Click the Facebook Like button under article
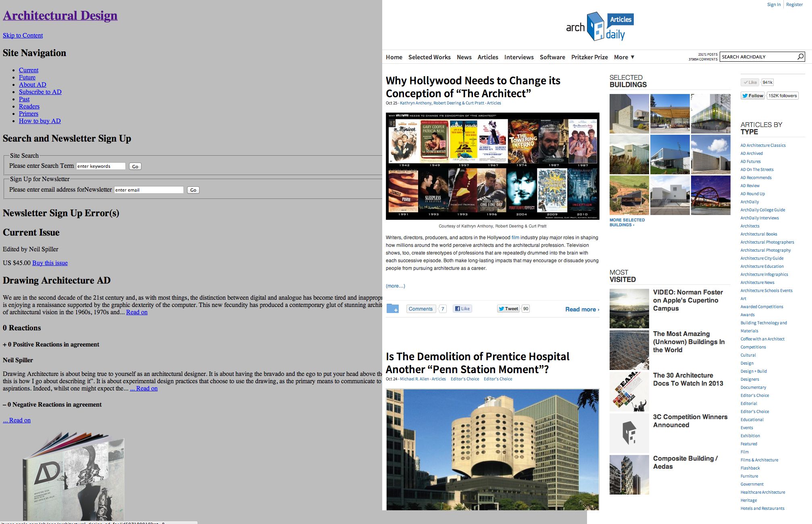The width and height of the screenshot is (812, 524). click(x=462, y=309)
